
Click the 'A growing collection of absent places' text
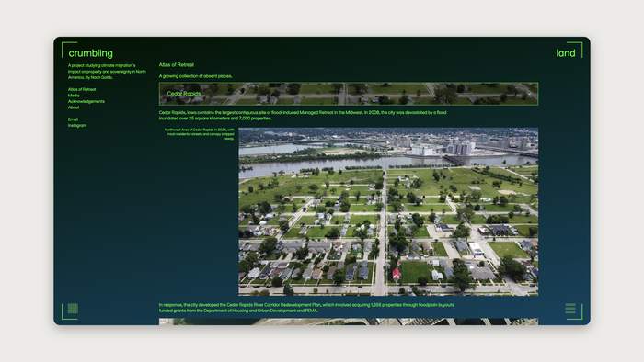(x=195, y=76)
